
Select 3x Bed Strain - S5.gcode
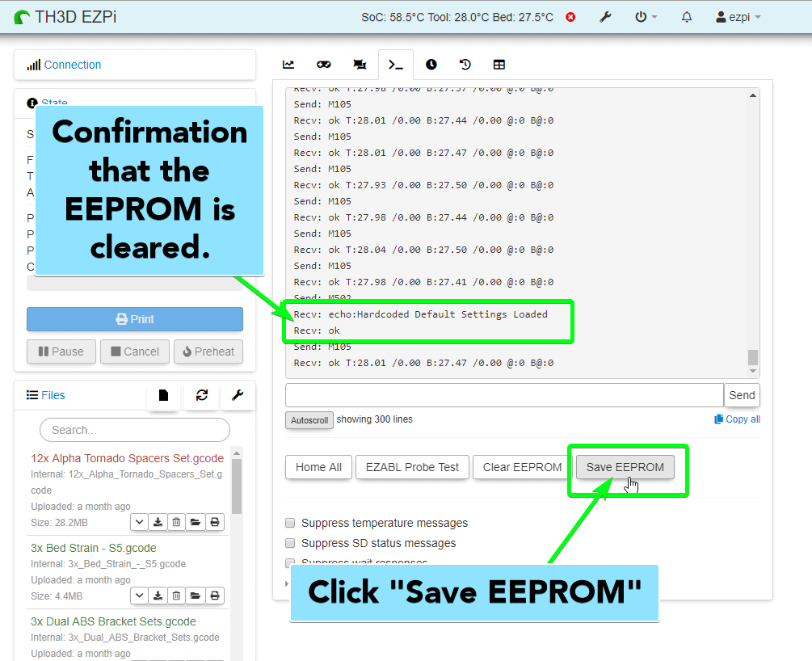point(93,548)
